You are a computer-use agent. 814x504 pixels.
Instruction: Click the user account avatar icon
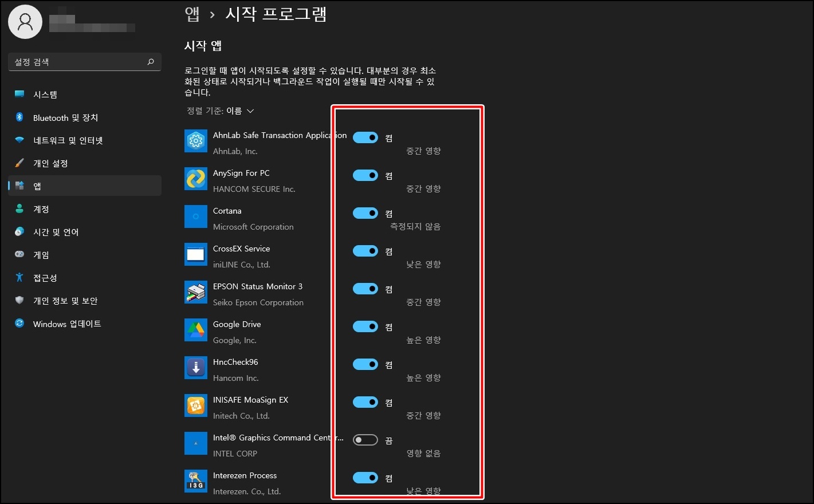(x=25, y=22)
